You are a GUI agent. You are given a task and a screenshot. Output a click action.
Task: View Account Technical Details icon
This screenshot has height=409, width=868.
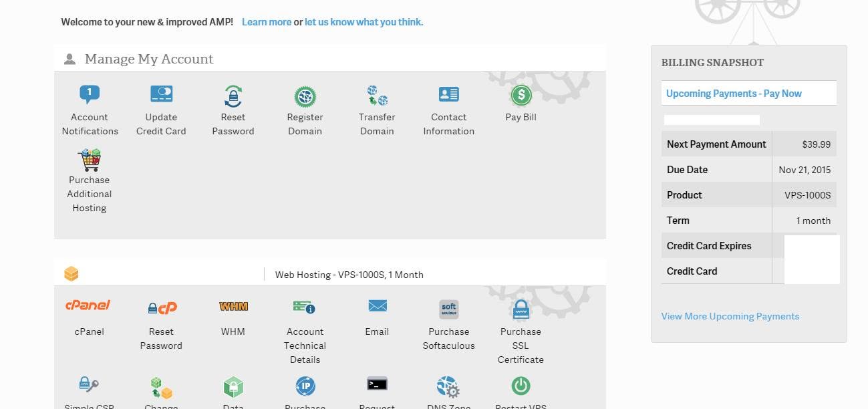click(x=304, y=307)
